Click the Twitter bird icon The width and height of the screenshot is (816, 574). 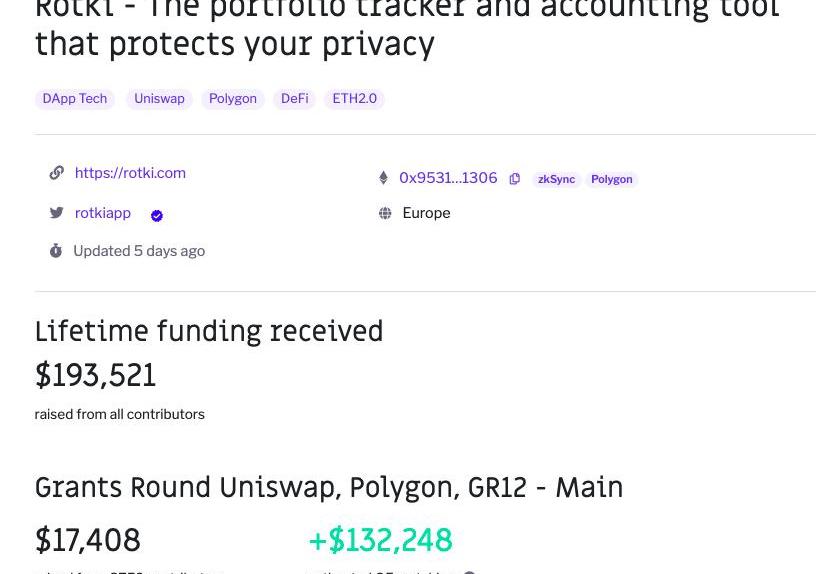pos(57,213)
